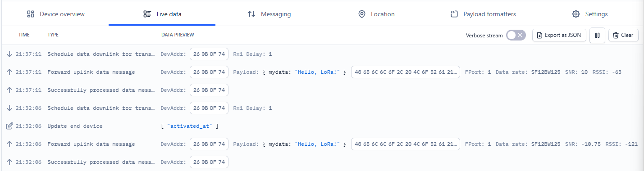Export the event log as JSON

click(x=559, y=35)
